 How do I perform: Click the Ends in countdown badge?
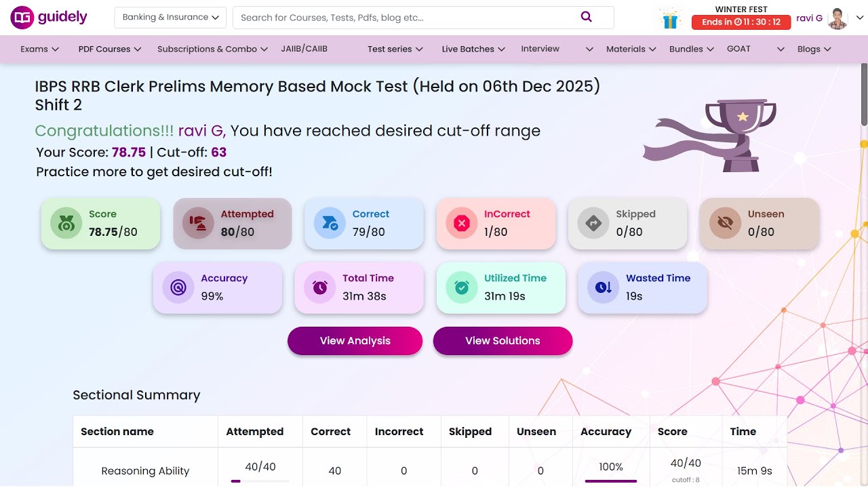(741, 22)
